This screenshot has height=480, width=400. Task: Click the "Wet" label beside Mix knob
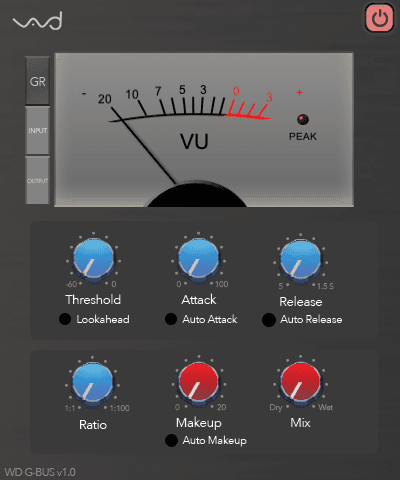[326, 407]
